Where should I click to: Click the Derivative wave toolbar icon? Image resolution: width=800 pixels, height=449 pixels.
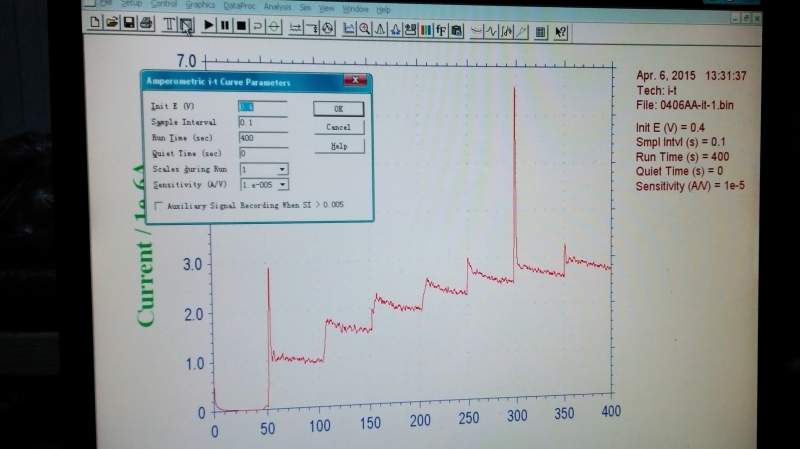[491, 32]
